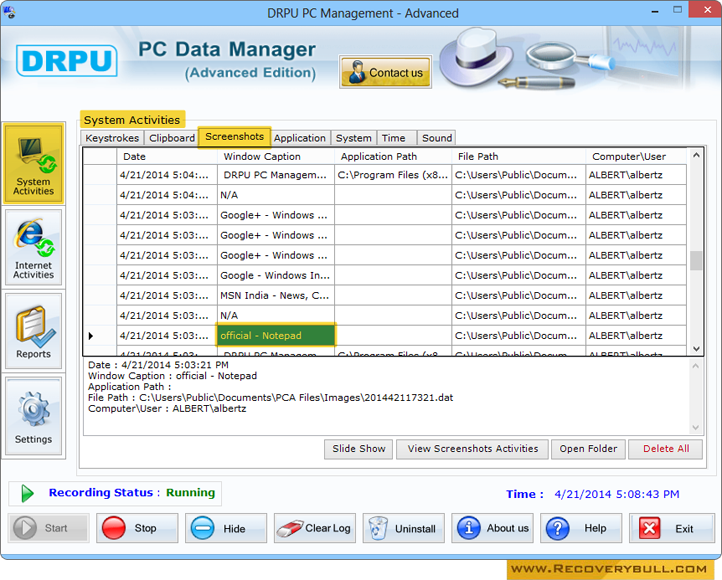722x580 pixels.
Task: Select 'DRPU PC Managem...' caption cell
Action: [x=276, y=175]
